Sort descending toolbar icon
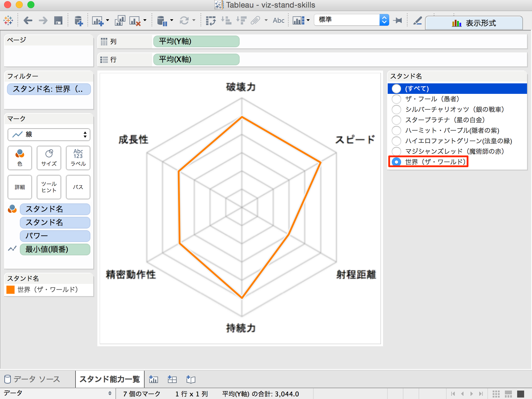The width and height of the screenshot is (532, 399). pyautogui.click(x=241, y=20)
